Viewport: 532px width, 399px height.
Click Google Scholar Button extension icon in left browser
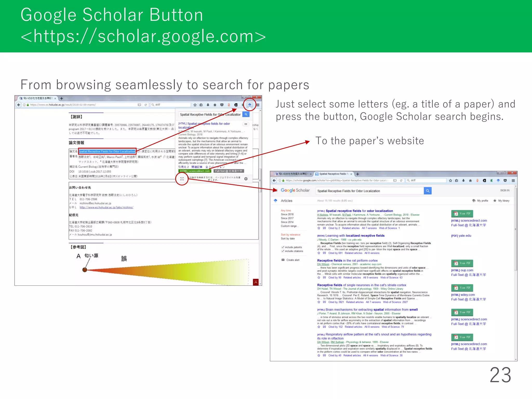coord(249,105)
